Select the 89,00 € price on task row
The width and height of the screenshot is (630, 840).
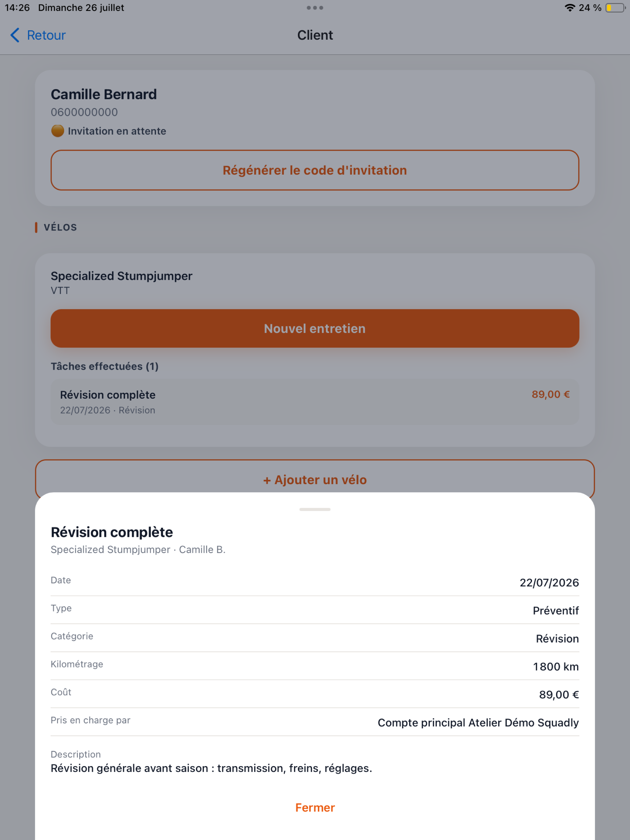(551, 394)
